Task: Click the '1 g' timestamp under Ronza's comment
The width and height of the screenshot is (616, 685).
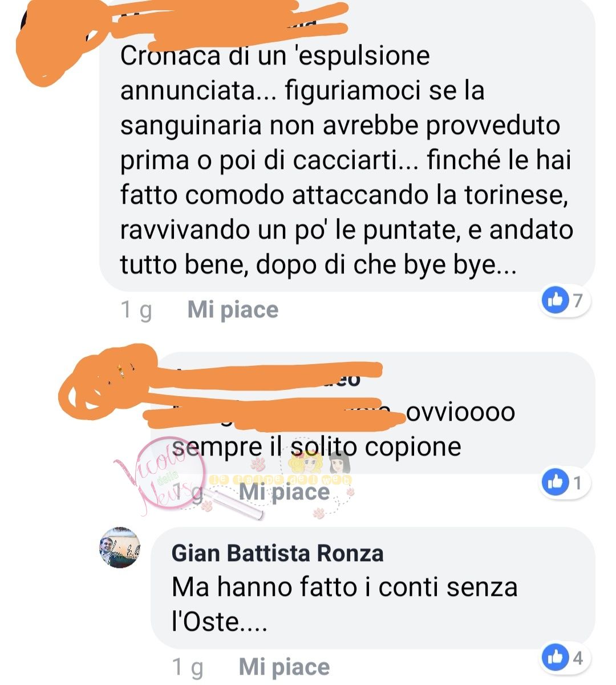Action: 187,667
